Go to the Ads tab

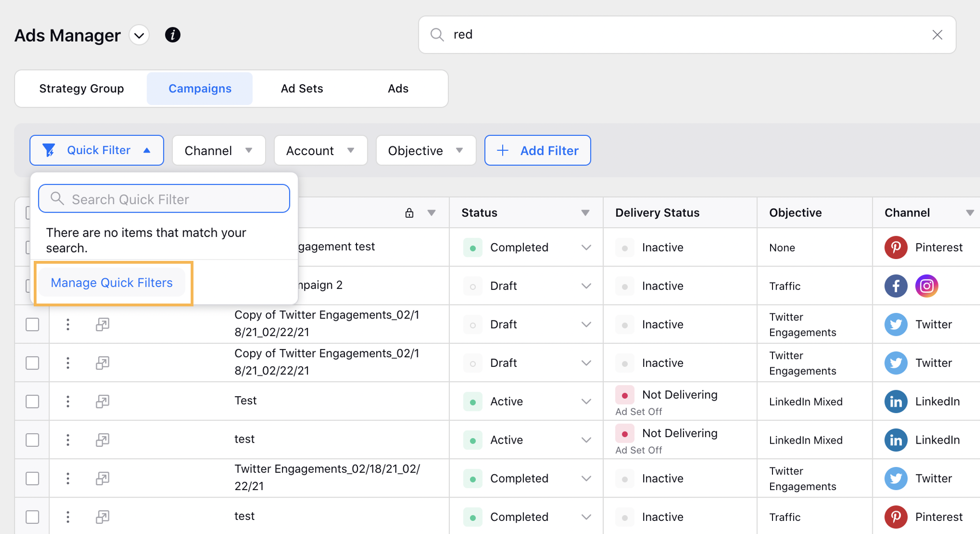point(398,89)
